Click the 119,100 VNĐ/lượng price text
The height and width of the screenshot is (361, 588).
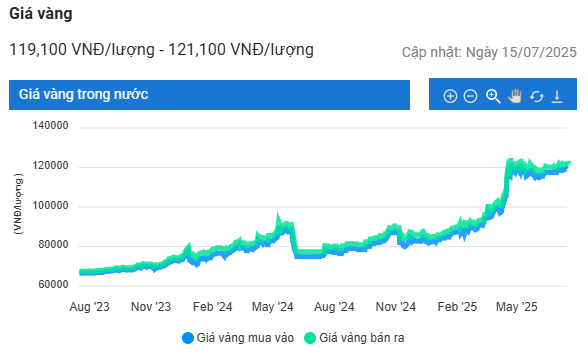tap(82, 49)
